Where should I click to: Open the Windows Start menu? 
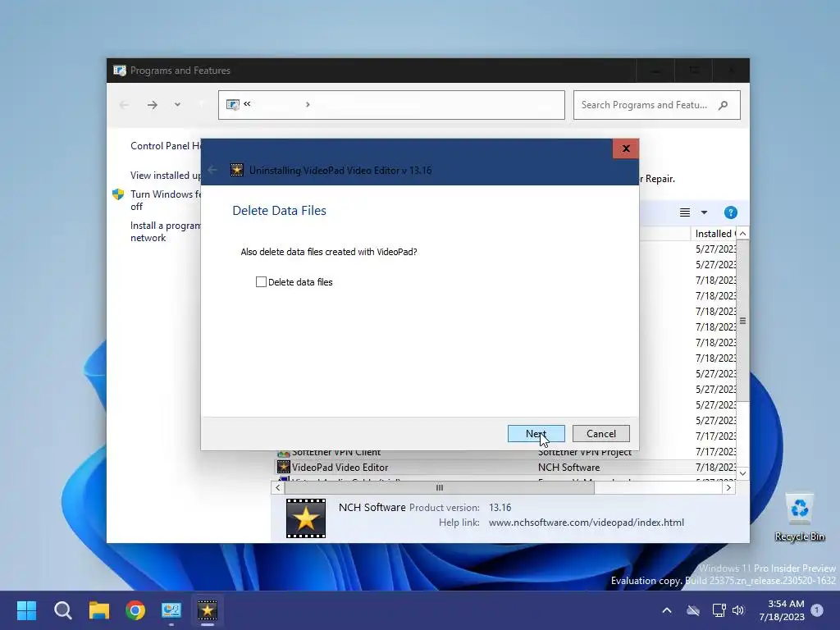pyautogui.click(x=26, y=610)
